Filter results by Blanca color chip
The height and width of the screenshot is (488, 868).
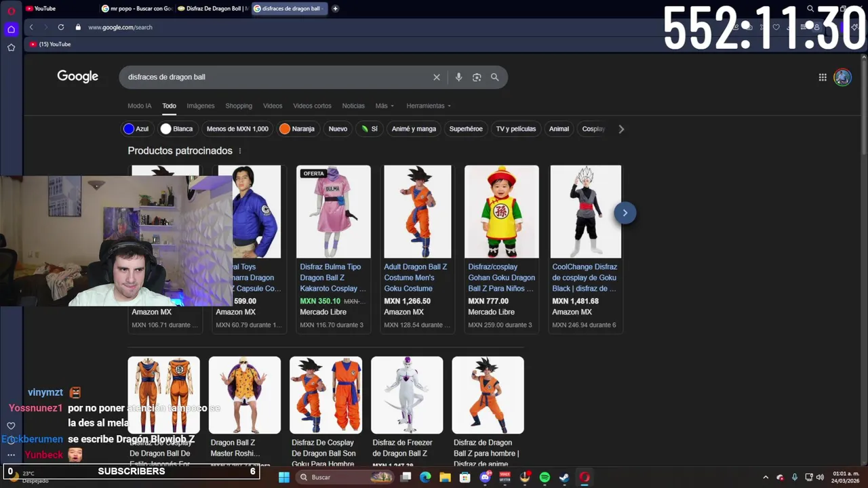coord(177,129)
